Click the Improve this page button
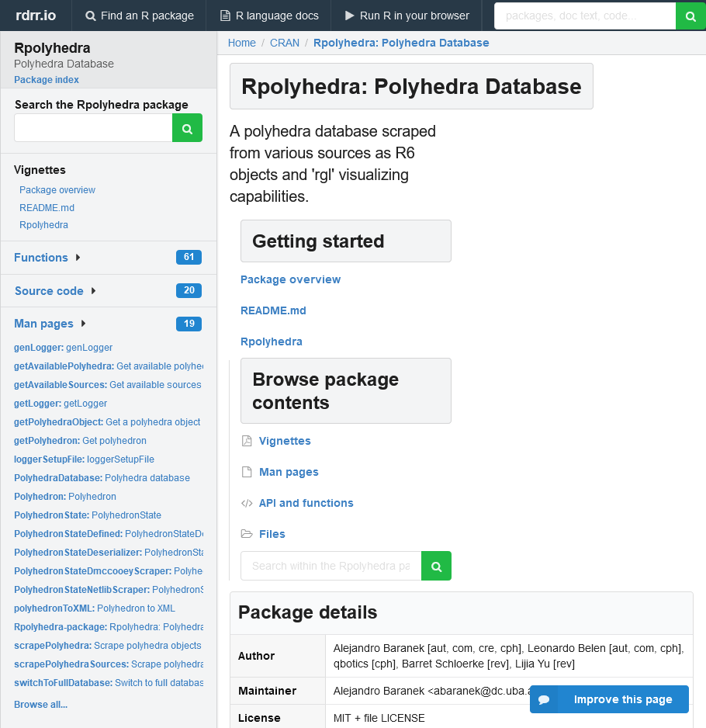Screen dimensions: 706x728 [609, 699]
